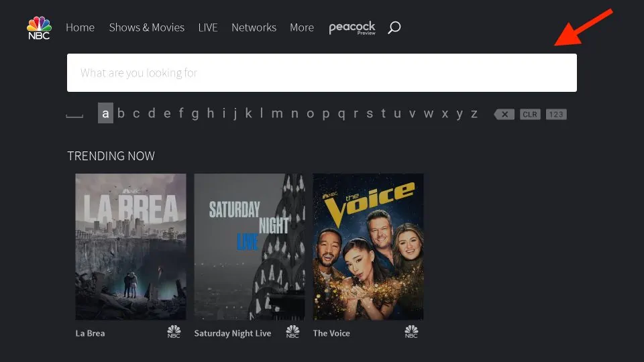
Task: Select the space bar key
Action: coord(74,116)
